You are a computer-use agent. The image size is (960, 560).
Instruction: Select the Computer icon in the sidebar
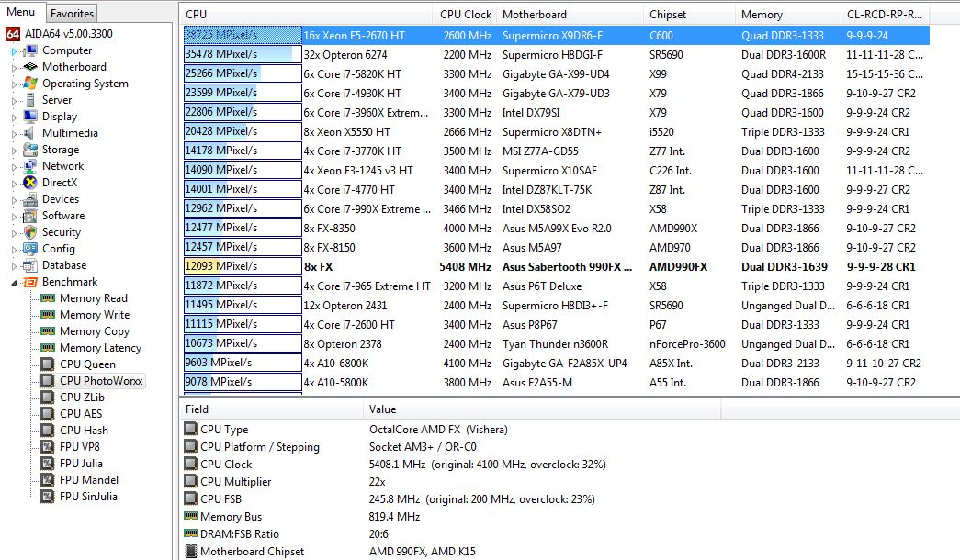point(30,50)
